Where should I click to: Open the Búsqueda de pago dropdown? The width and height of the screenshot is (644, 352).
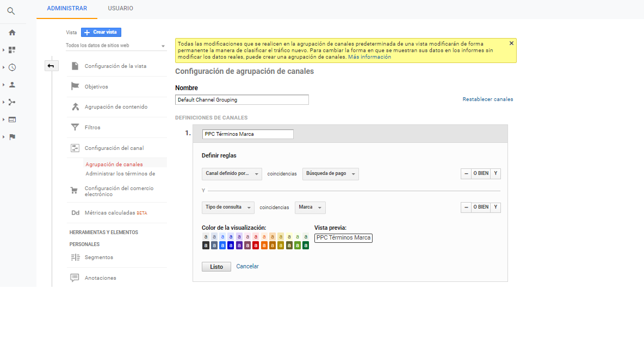(x=331, y=173)
